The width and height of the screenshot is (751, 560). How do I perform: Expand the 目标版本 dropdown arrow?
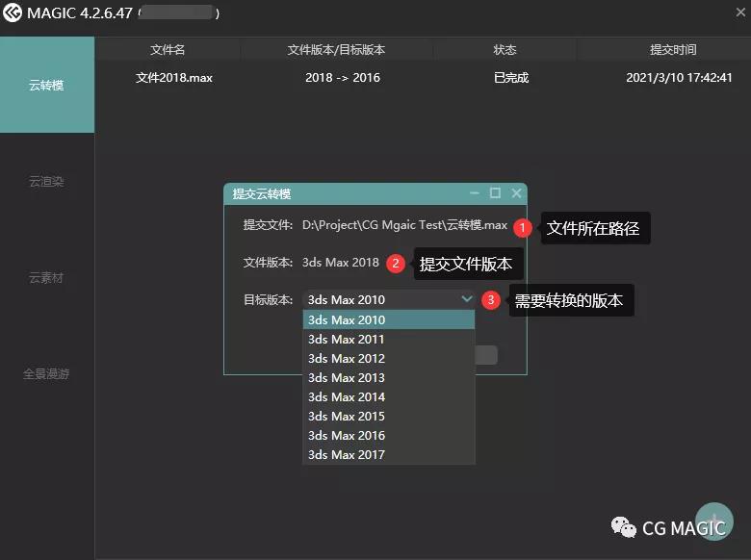pyautogui.click(x=467, y=299)
